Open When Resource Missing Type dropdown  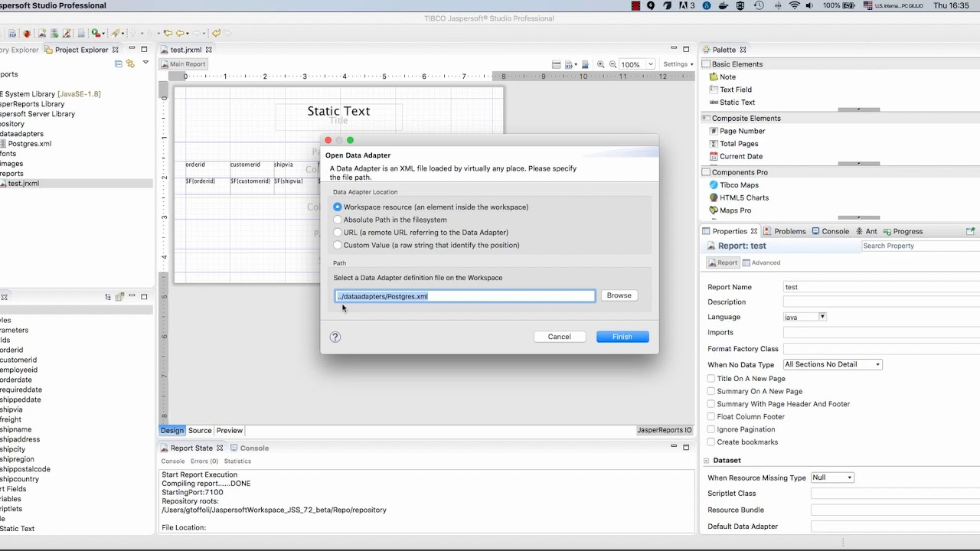click(x=832, y=478)
